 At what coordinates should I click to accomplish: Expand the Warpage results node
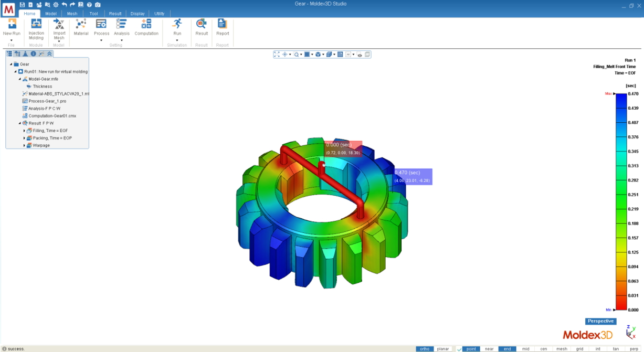coord(24,145)
